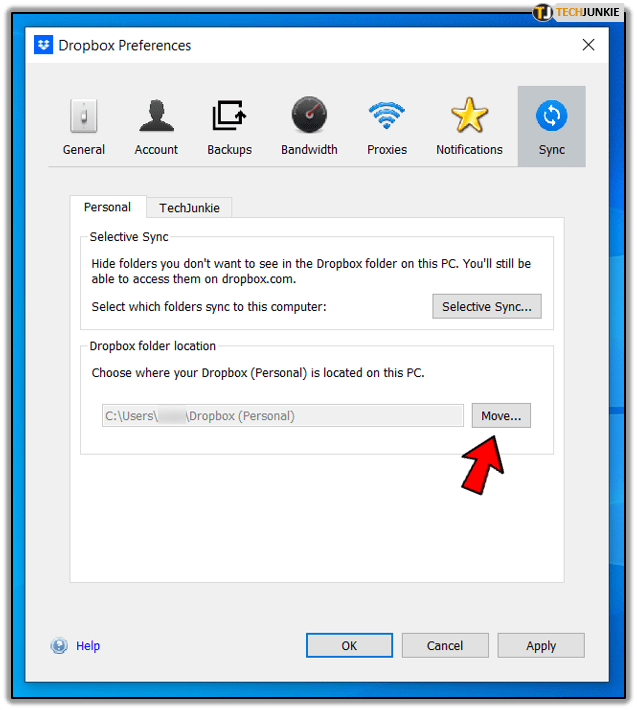Close the Dropbox Preferences window
Viewport: 637px width, 710px height.
588,45
